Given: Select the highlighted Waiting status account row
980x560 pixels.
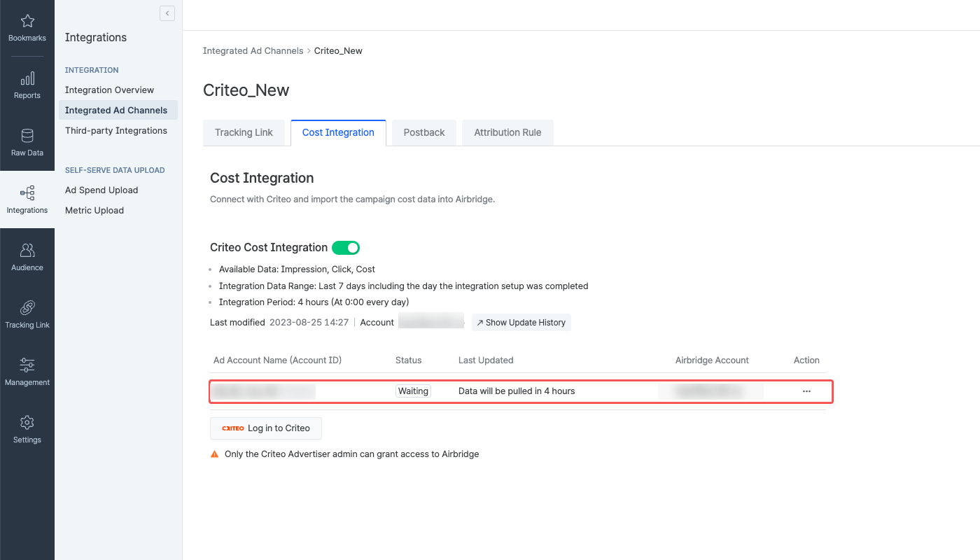Looking at the screenshot, I should pyautogui.click(x=521, y=391).
